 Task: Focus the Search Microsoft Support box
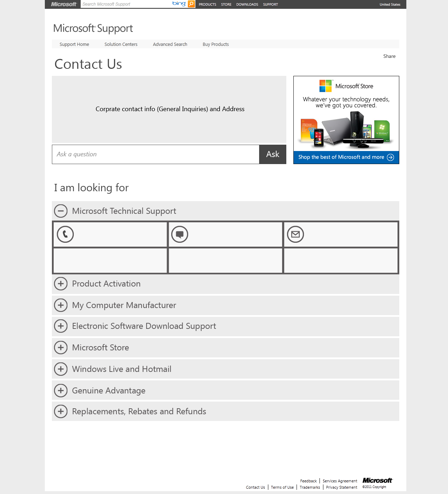click(126, 4)
